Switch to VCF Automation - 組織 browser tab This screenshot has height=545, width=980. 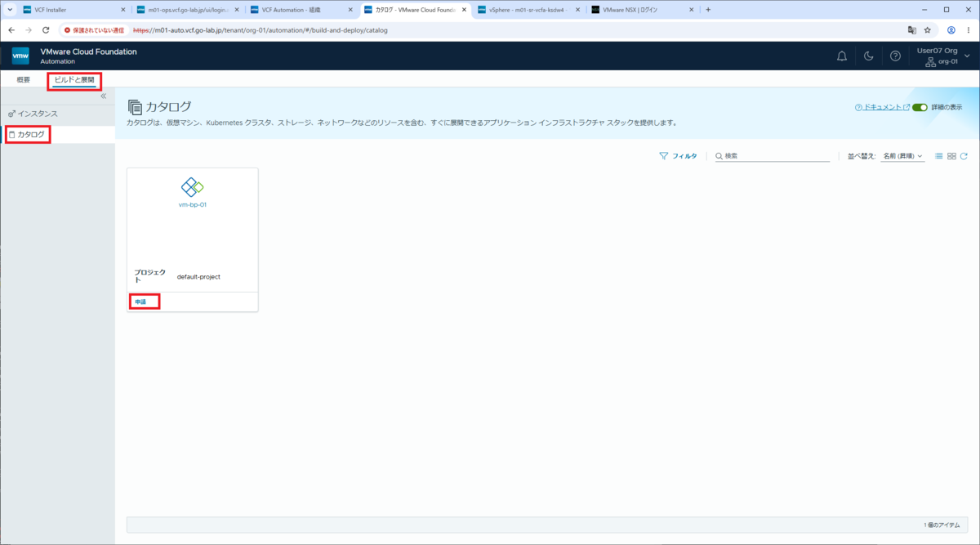(301, 10)
